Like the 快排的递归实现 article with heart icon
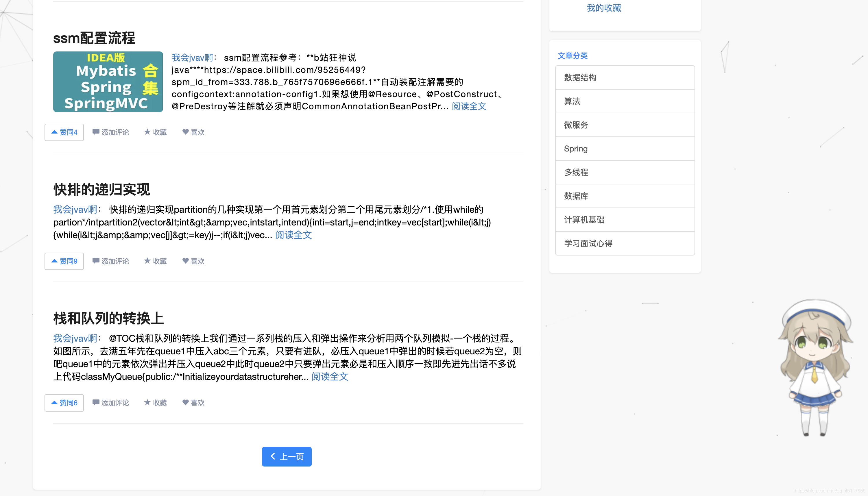This screenshot has width=868, height=496. click(193, 261)
